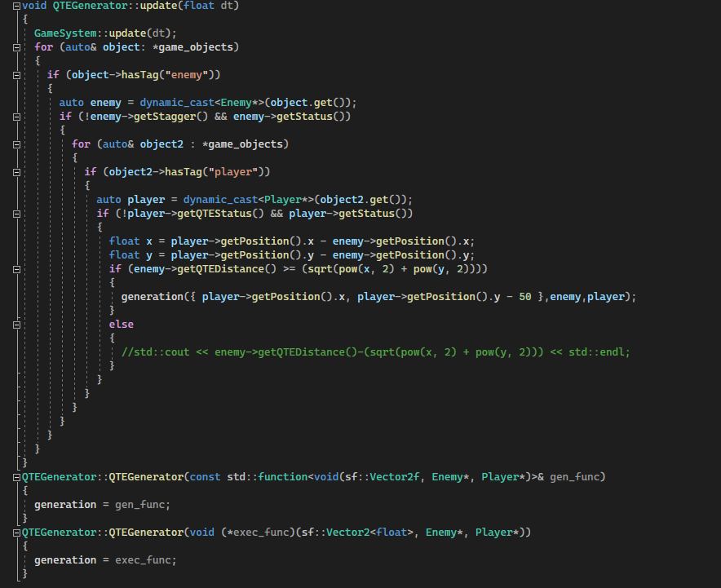Click the update(dt) call
Image resolution: width=721 pixels, height=588 pixels.
(139, 33)
